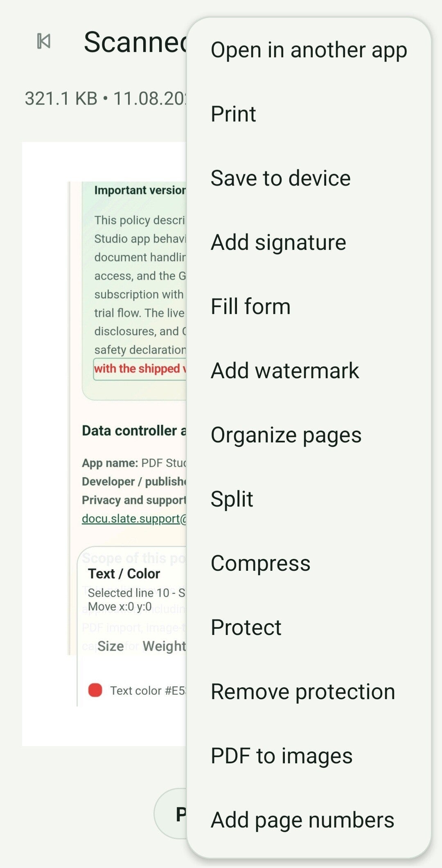This screenshot has height=868, width=442.
Task: Open the Fill form option
Action: pos(309,307)
